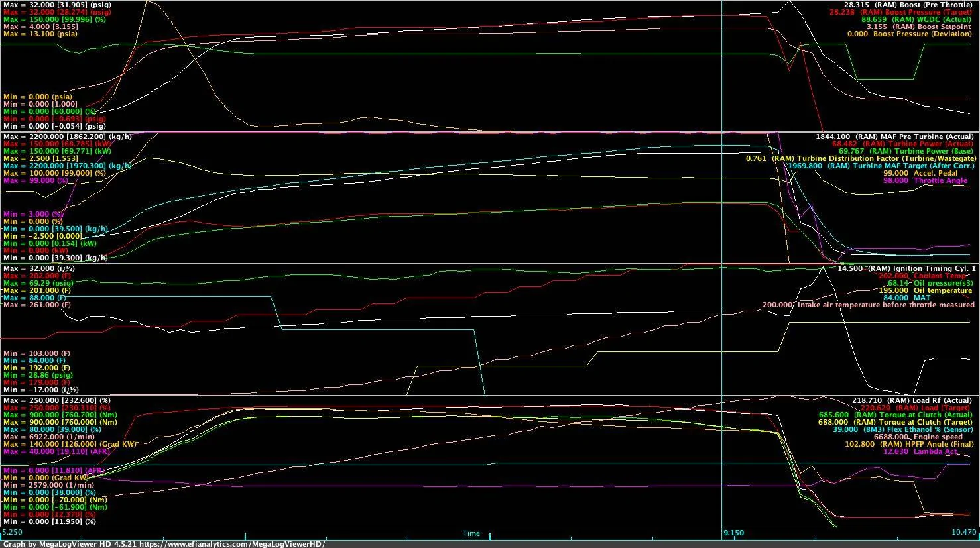Click the Ignition Timing Cyl. 1 label

coord(907,268)
